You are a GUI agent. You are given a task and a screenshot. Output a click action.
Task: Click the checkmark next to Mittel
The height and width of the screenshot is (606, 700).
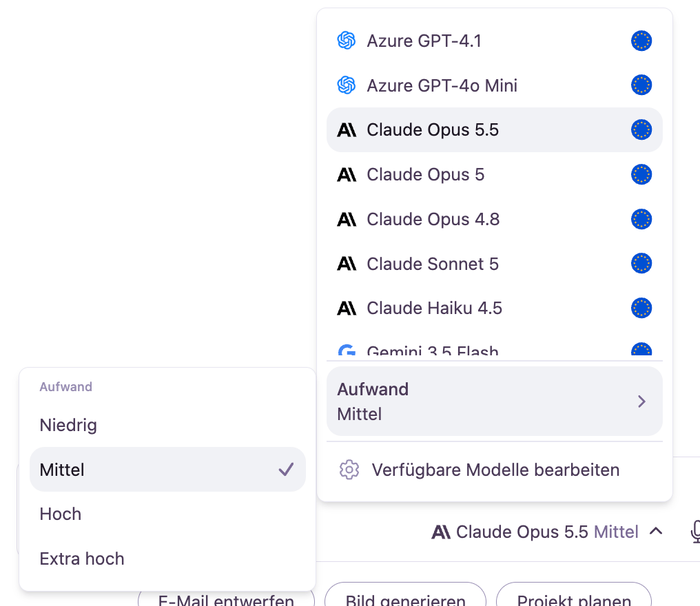pos(286,470)
